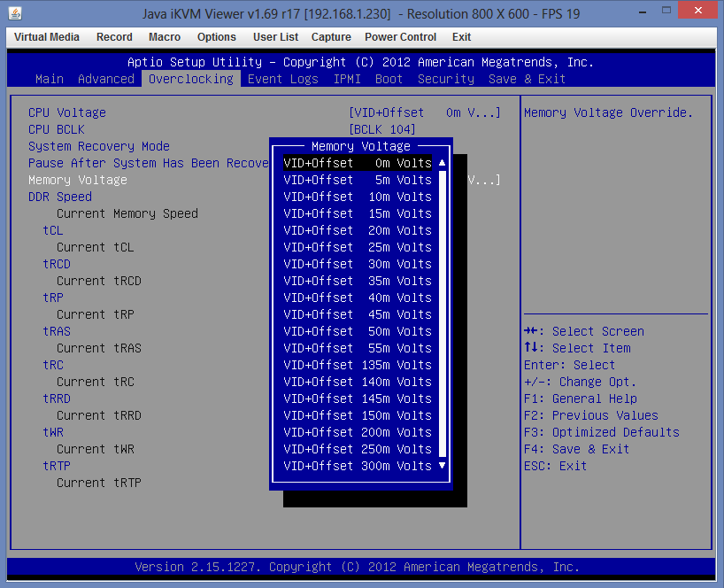Select VID+Offset 50m Volts option
The height and width of the screenshot is (588, 724).
tap(358, 331)
